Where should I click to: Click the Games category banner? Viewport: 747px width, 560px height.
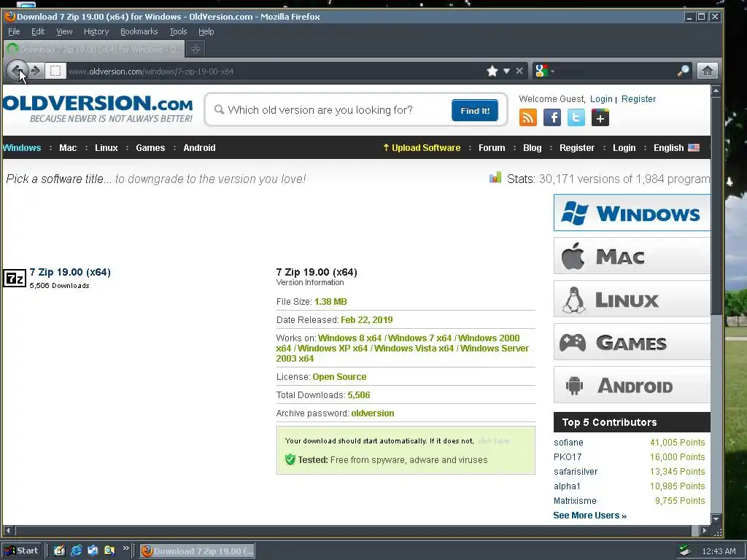(632, 342)
